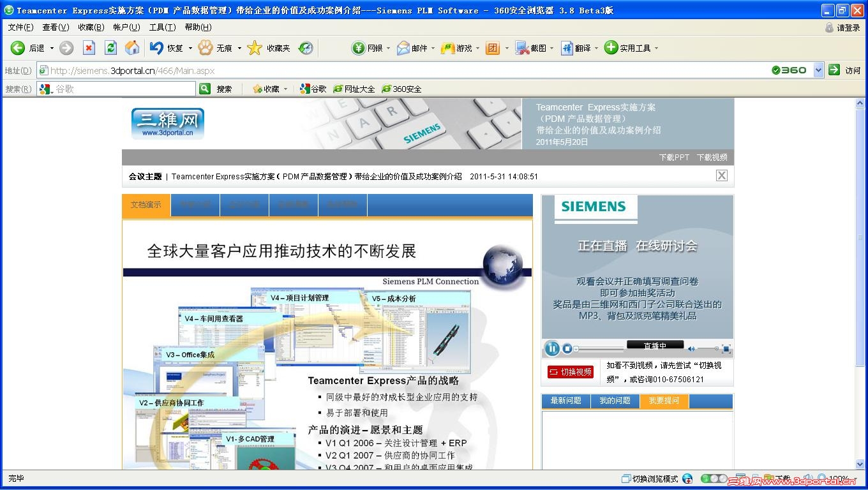
Task: Mute the video player speaker icon
Action: [x=691, y=349]
